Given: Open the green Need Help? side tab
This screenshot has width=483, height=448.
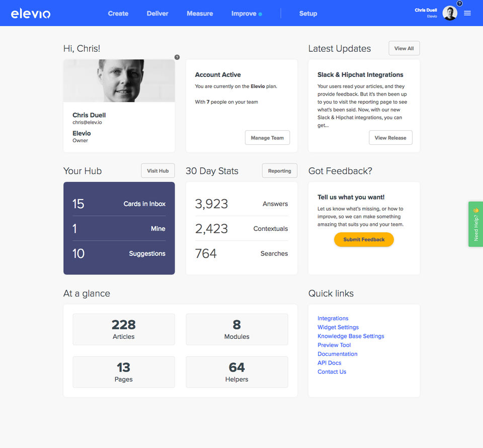Looking at the screenshot, I should (x=475, y=224).
